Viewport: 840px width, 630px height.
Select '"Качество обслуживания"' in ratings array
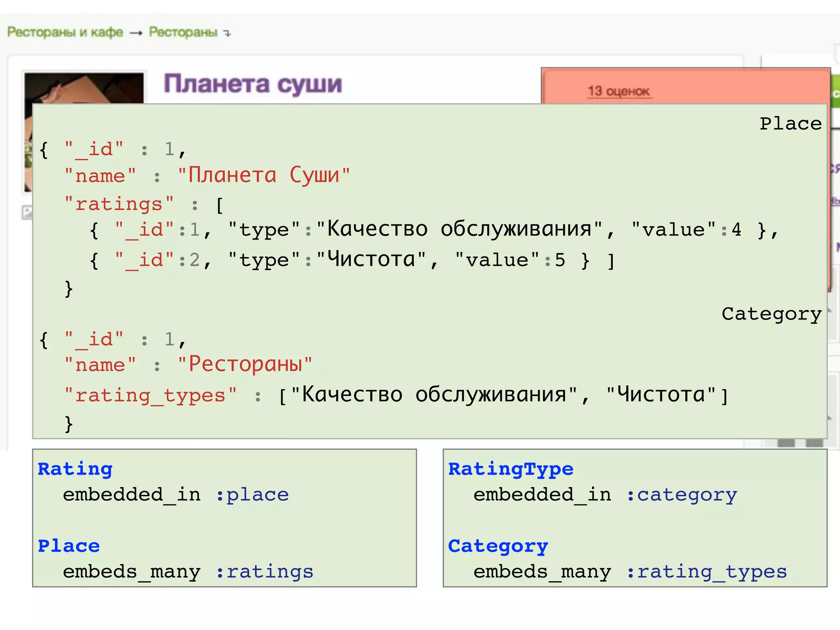tap(459, 229)
